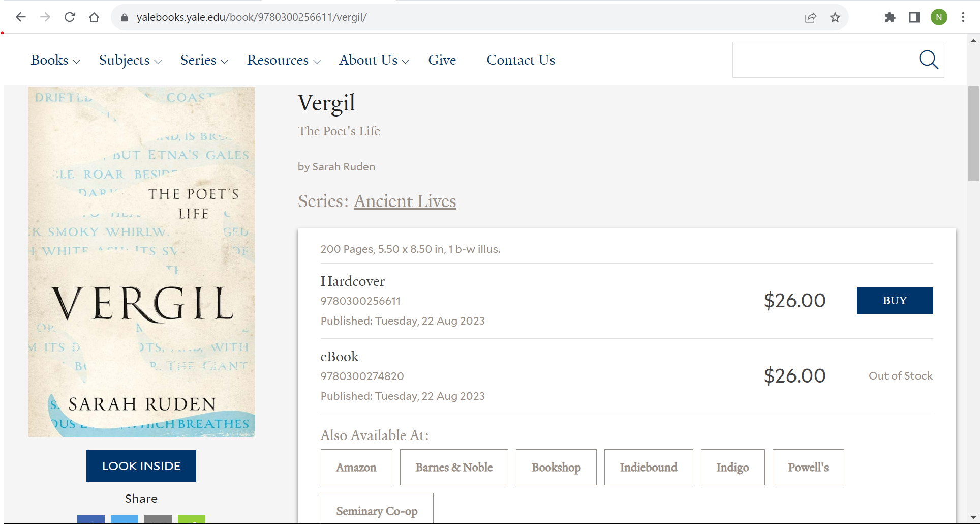Viewport: 980px width, 524px height.
Task: Toggle the browser side panel
Action: point(914,17)
